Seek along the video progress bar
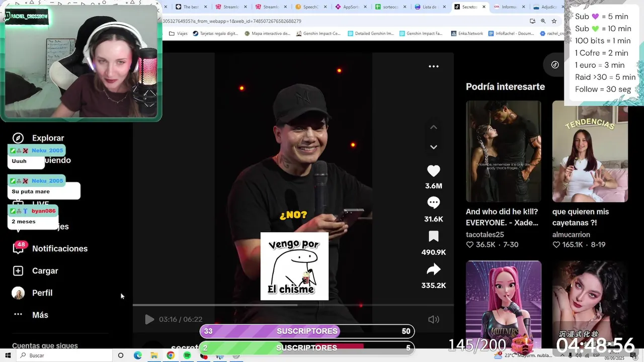The height and width of the screenshot is (362, 644). [293, 305]
